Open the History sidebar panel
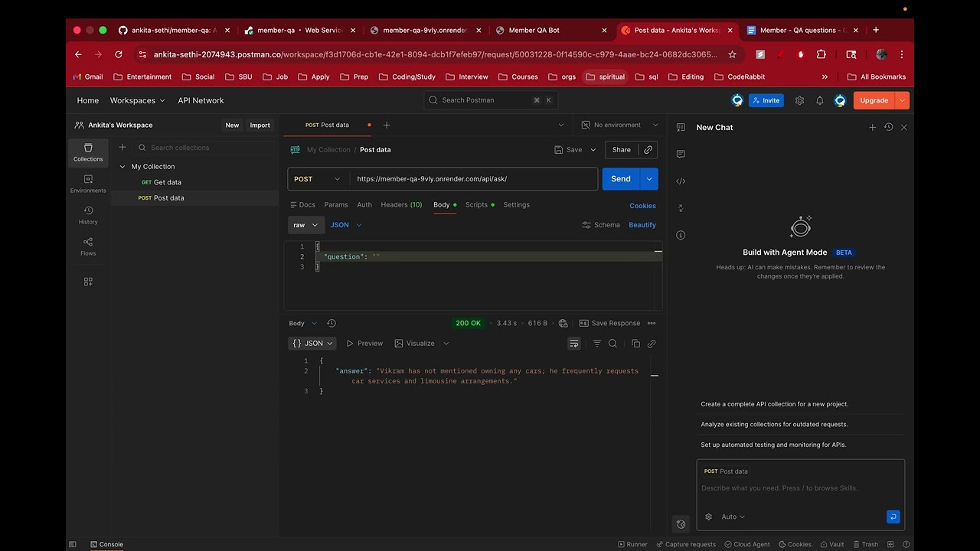This screenshot has height=551, width=980. tap(88, 215)
